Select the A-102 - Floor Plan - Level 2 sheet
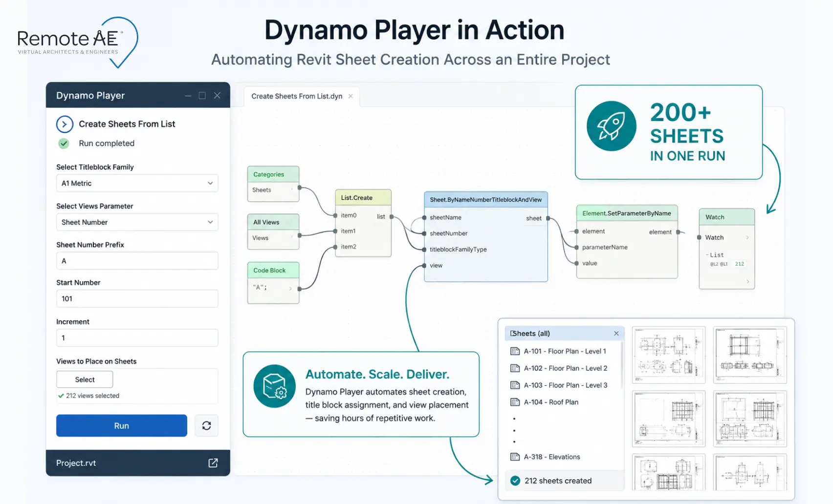Screen dimensions: 833x504 (x=564, y=368)
